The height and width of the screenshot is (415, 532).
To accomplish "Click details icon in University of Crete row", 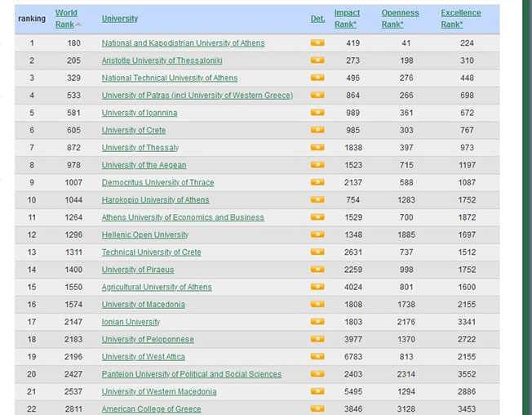I will click(x=317, y=130).
